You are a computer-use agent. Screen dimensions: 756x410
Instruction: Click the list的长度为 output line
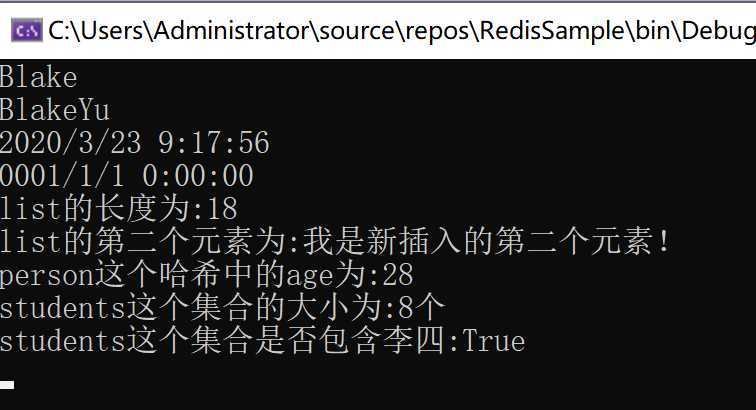(119, 208)
